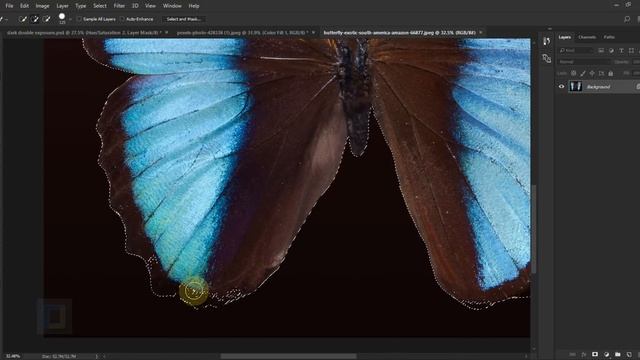This screenshot has width=640, height=360.
Task: Create new fill or adjustment layer icon
Action: (x=607, y=354)
